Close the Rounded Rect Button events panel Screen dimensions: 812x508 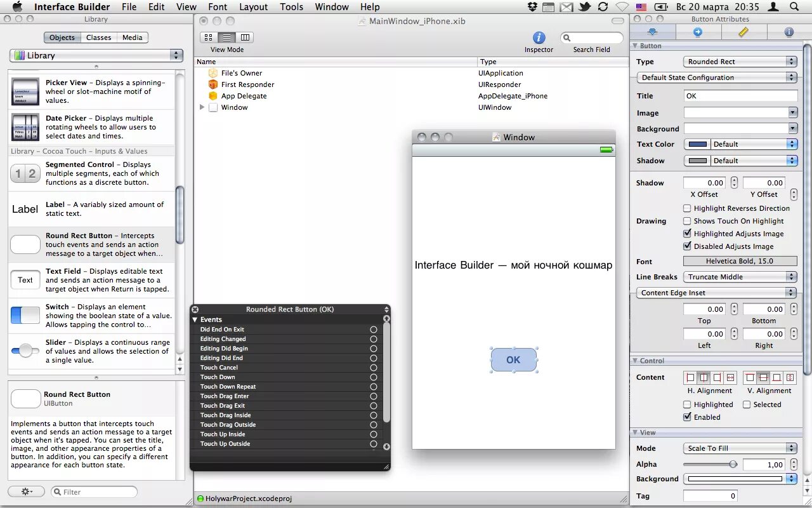pyautogui.click(x=195, y=309)
